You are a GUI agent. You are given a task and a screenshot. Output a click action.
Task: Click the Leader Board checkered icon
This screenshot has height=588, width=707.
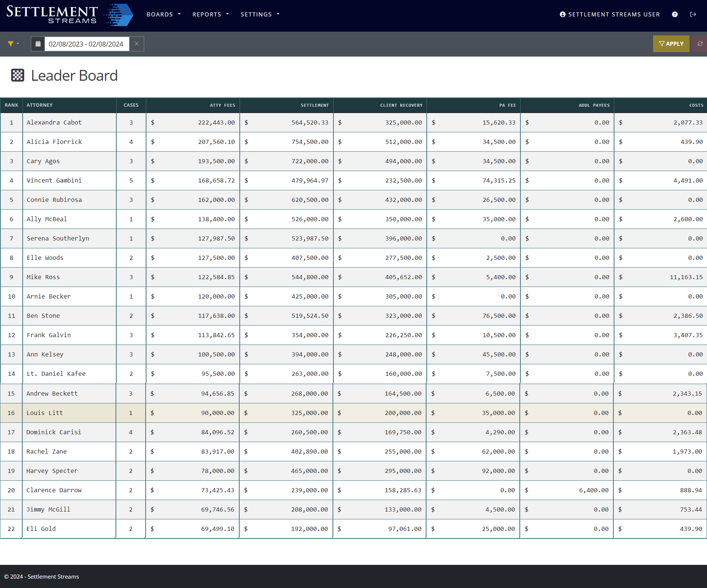click(x=18, y=75)
